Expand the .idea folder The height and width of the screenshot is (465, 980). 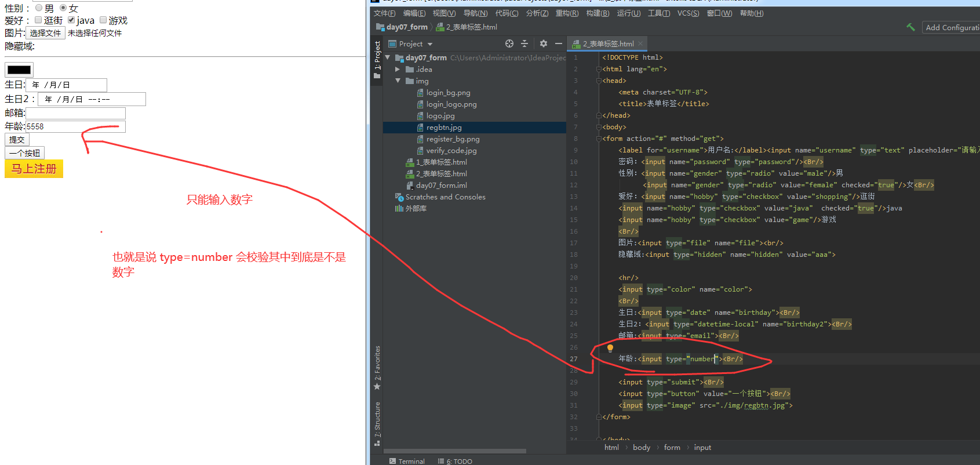pos(398,70)
